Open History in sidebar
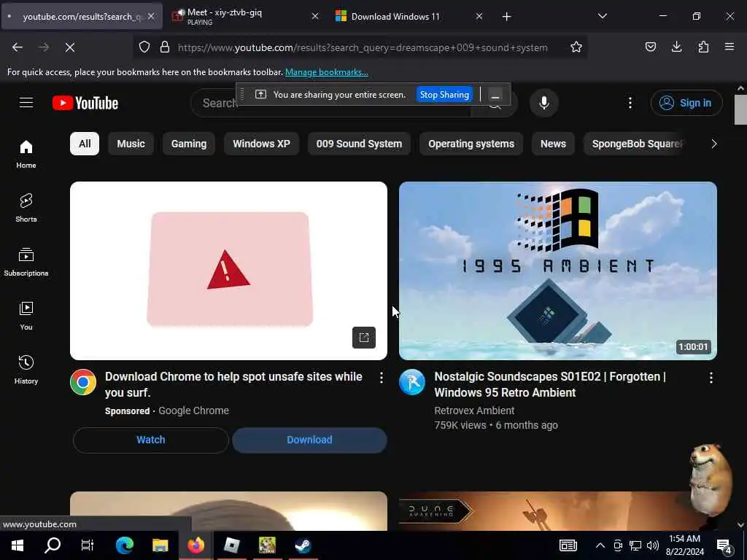 click(x=26, y=370)
